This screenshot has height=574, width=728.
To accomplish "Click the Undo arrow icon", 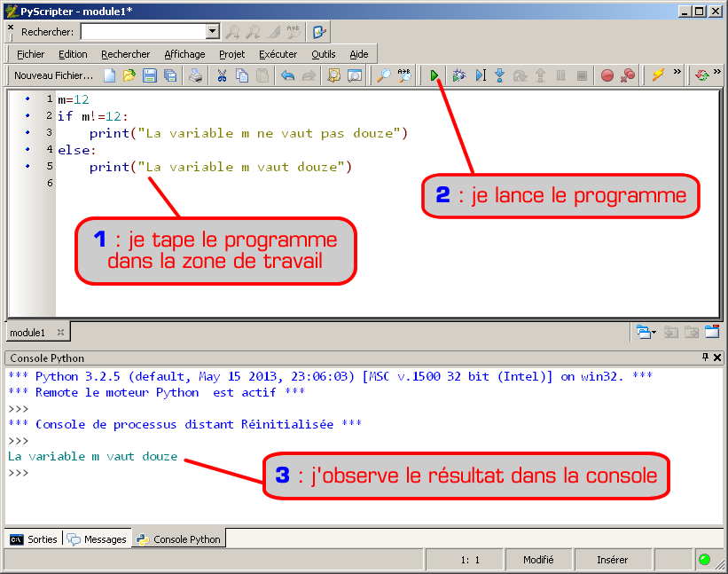I will [287, 76].
